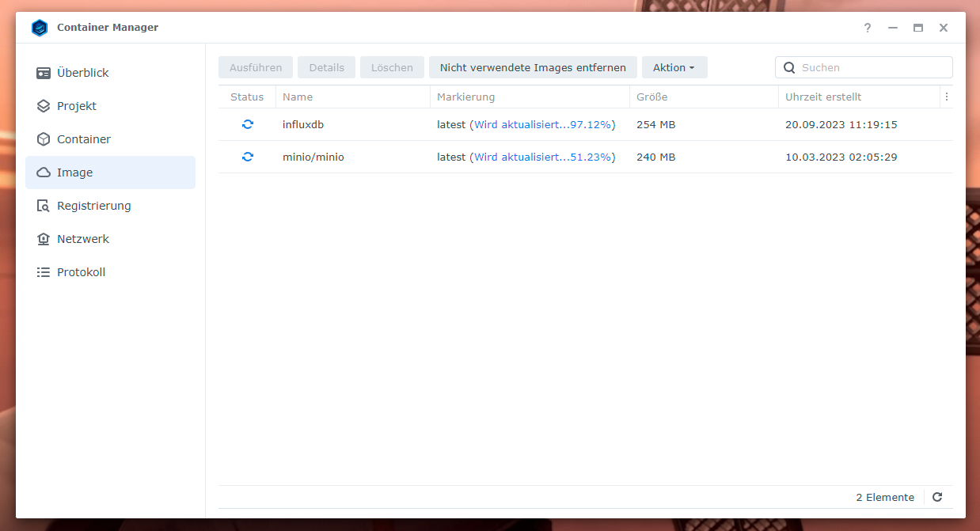Expand the Aktion dropdown menu
Viewport: 980px width, 531px height.
[674, 67]
